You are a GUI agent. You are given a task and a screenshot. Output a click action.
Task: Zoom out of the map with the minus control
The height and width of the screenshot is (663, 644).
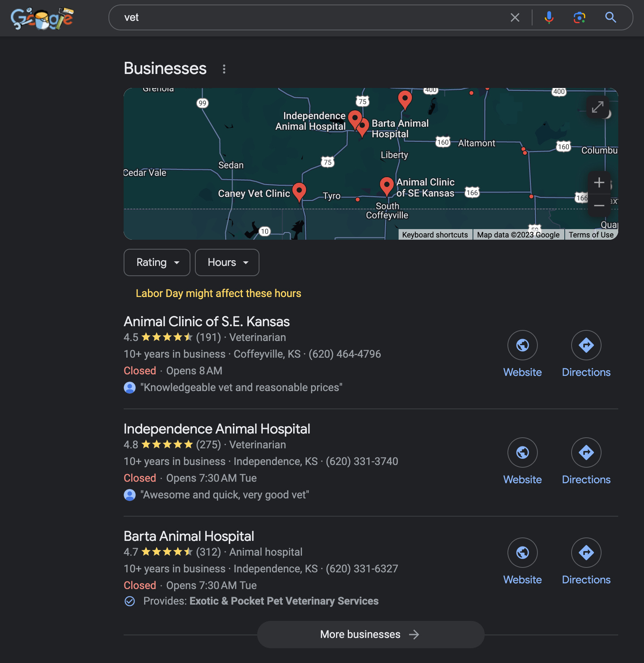point(599,205)
